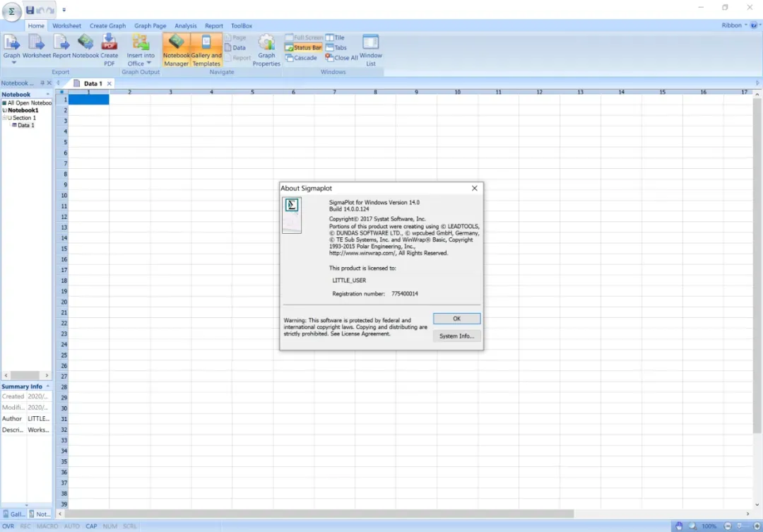763x532 pixels.
Task: Toggle the Gallery and Templates button
Action: (206, 50)
